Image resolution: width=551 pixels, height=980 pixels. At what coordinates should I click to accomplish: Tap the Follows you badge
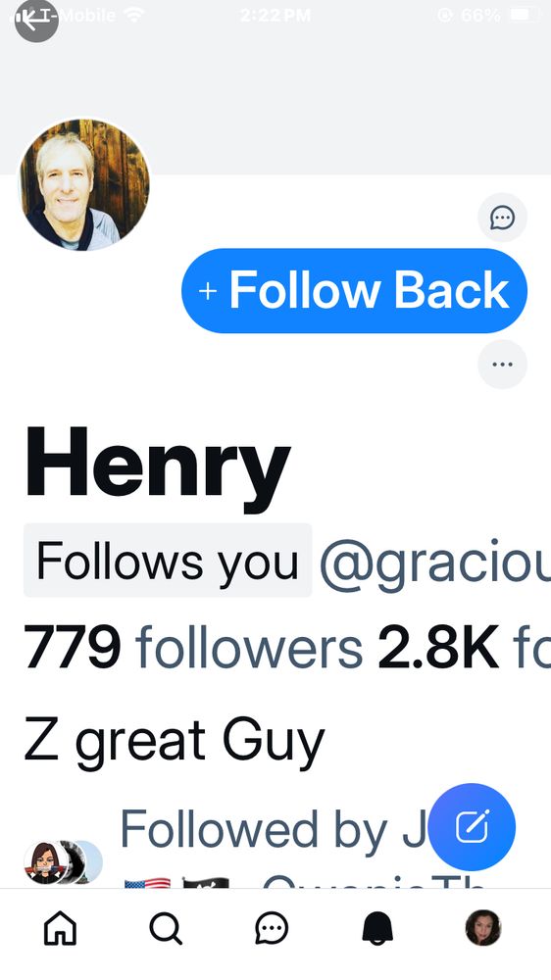click(168, 561)
